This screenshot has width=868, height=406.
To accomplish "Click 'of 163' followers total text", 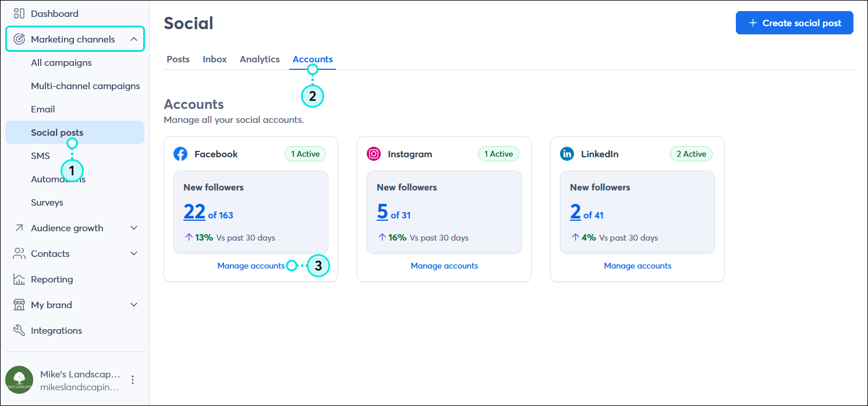I will pyautogui.click(x=221, y=215).
